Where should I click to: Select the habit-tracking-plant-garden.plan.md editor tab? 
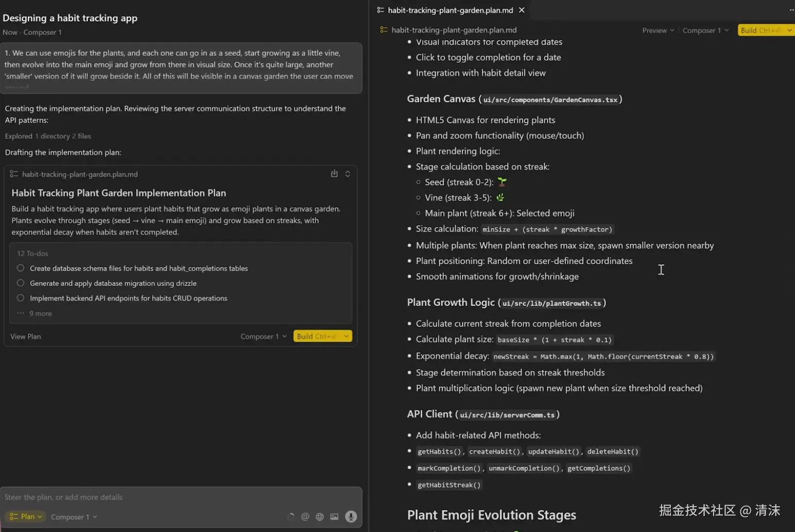coord(450,10)
